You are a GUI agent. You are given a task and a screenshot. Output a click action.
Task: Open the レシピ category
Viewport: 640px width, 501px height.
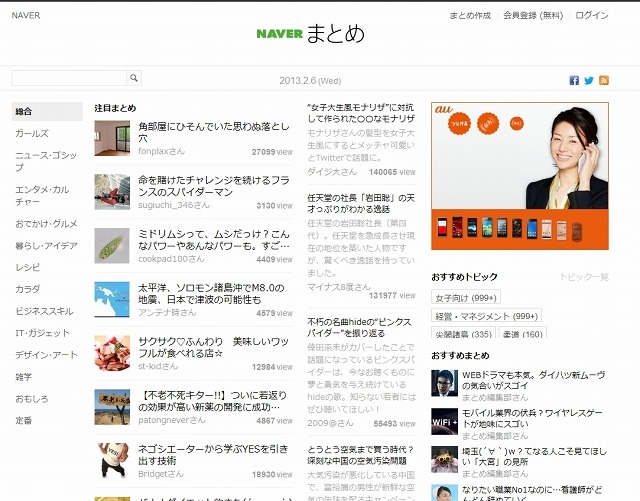point(28,267)
